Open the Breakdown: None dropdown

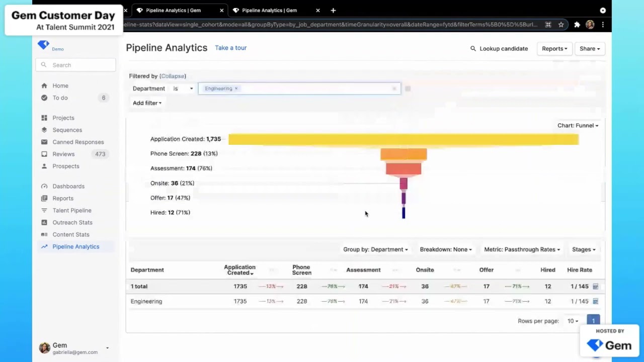(446, 249)
